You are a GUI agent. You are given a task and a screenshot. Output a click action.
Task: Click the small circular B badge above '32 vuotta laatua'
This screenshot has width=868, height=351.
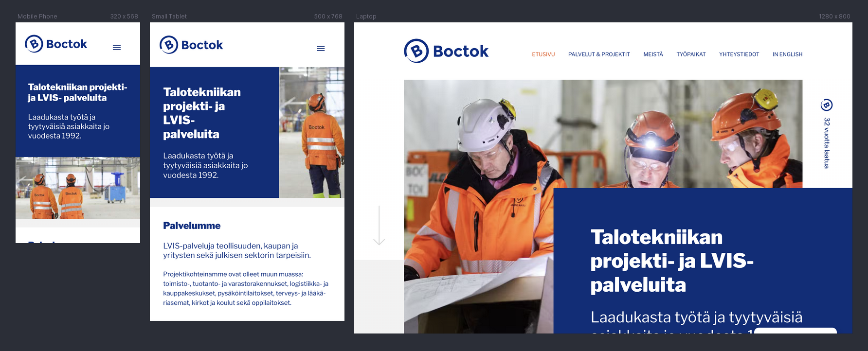pyautogui.click(x=826, y=105)
